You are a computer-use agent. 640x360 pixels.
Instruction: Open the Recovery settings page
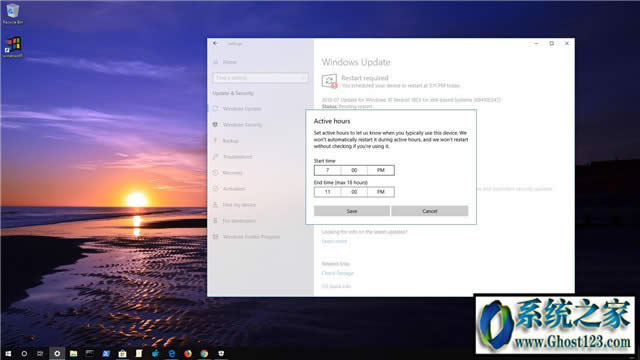(x=232, y=173)
